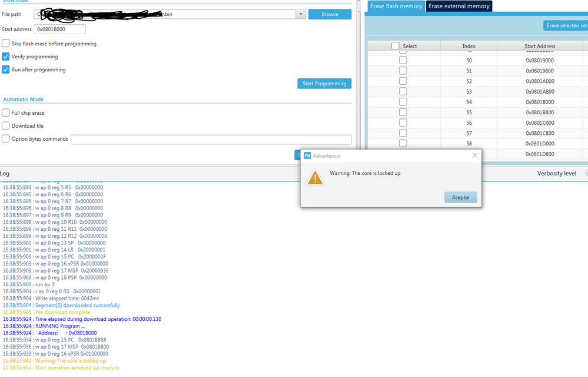The width and height of the screenshot is (588, 378).
Task: Click start address cell 0x0801C000
Action: coord(540,122)
